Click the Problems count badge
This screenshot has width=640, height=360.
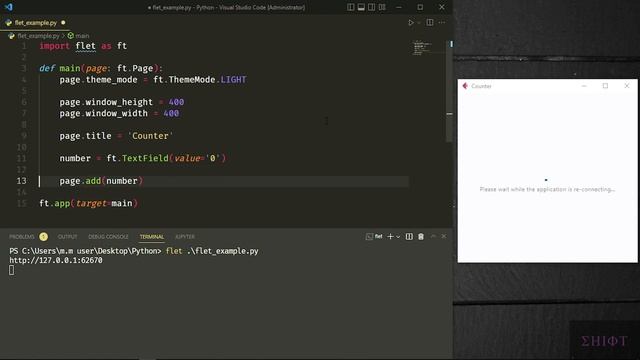coord(43,237)
